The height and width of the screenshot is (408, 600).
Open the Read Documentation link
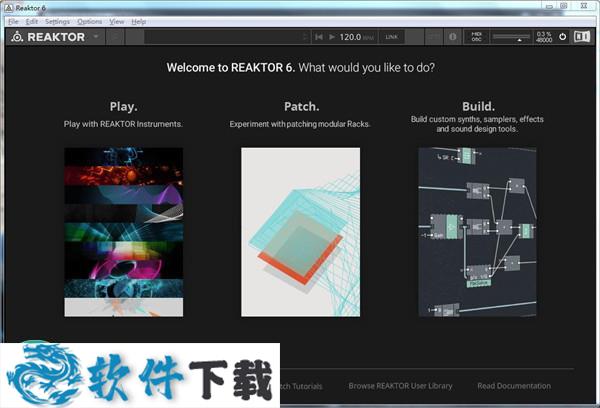[x=514, y=385]
